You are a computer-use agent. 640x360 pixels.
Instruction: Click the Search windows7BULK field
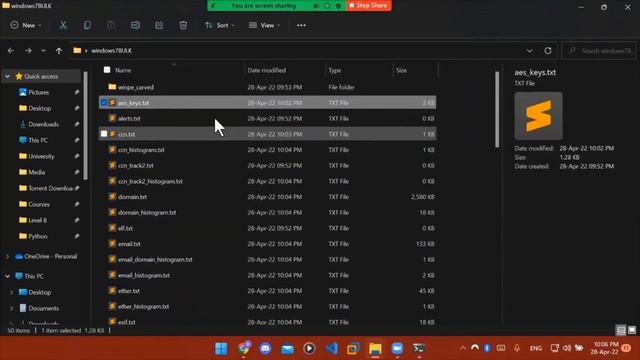[599, 51]
